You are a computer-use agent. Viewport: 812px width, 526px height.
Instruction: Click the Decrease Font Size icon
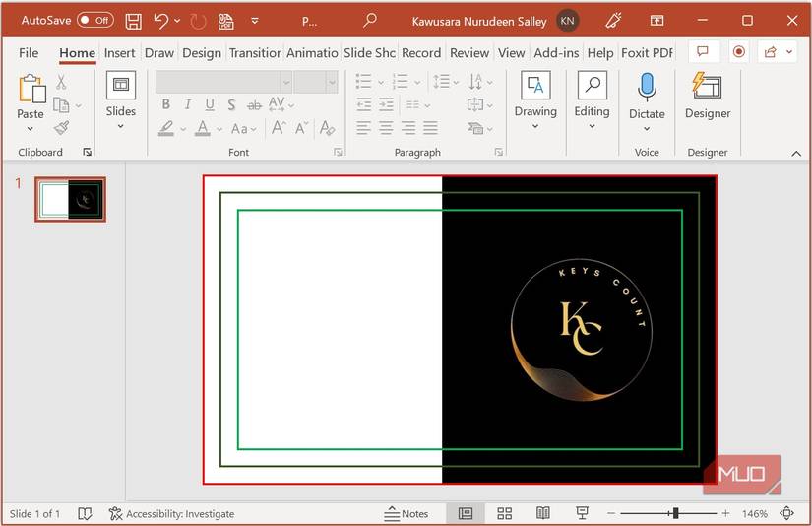[x=301, y=127]
